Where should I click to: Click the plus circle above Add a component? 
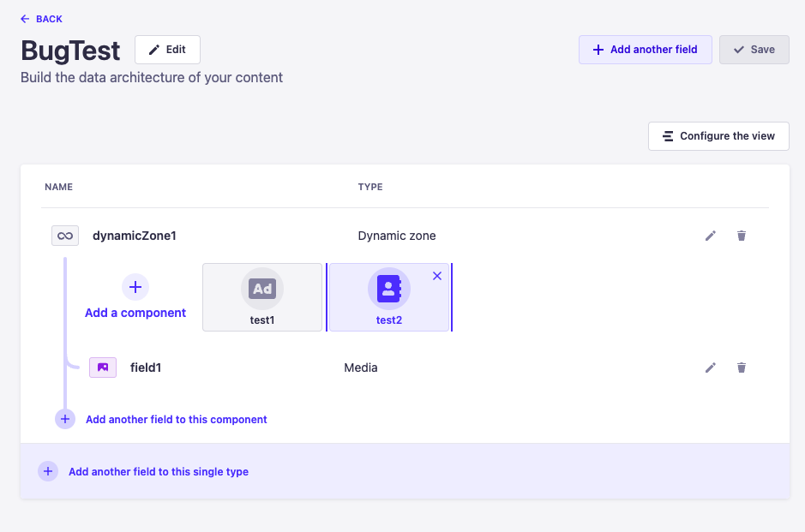(x=135, y=287)
